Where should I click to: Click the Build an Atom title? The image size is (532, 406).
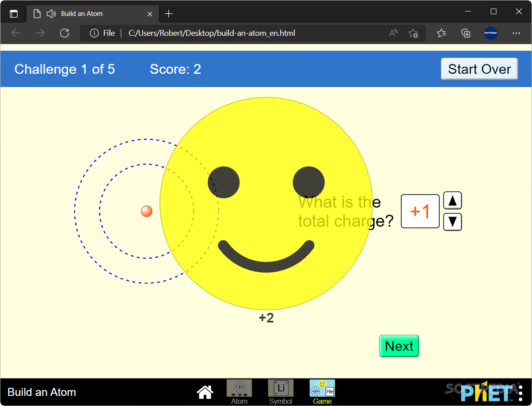pyautogui.click(x=42, y=392)
